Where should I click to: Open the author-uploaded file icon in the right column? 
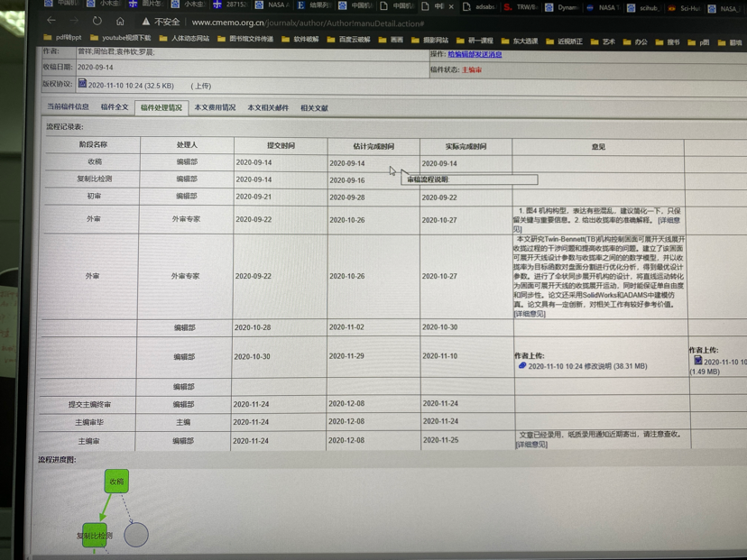[697, 361]
